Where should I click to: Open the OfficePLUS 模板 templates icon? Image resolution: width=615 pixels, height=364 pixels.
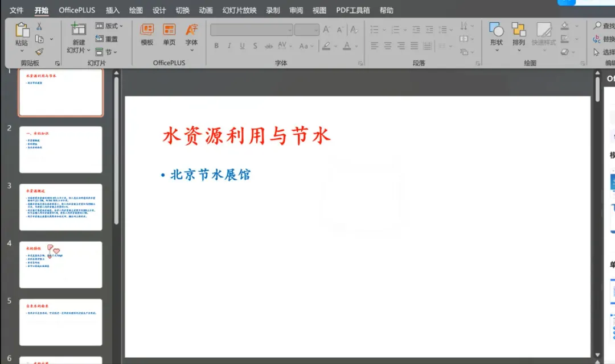click(x=147, y=30)
